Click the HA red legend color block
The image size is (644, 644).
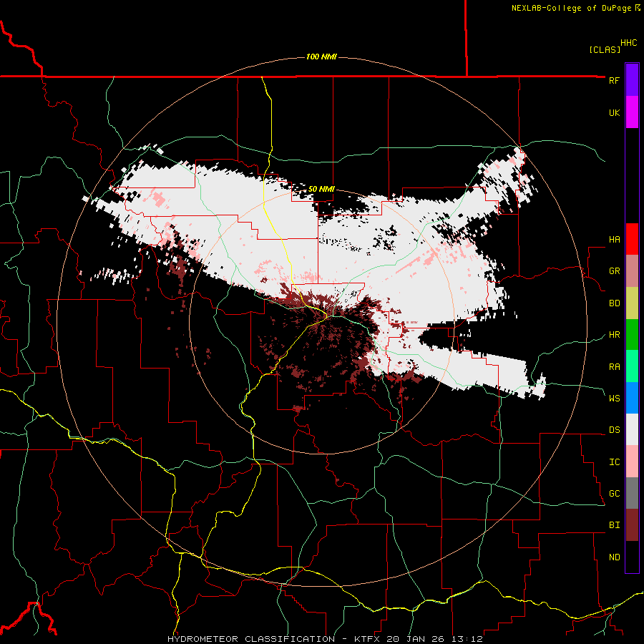click(632, 239)
